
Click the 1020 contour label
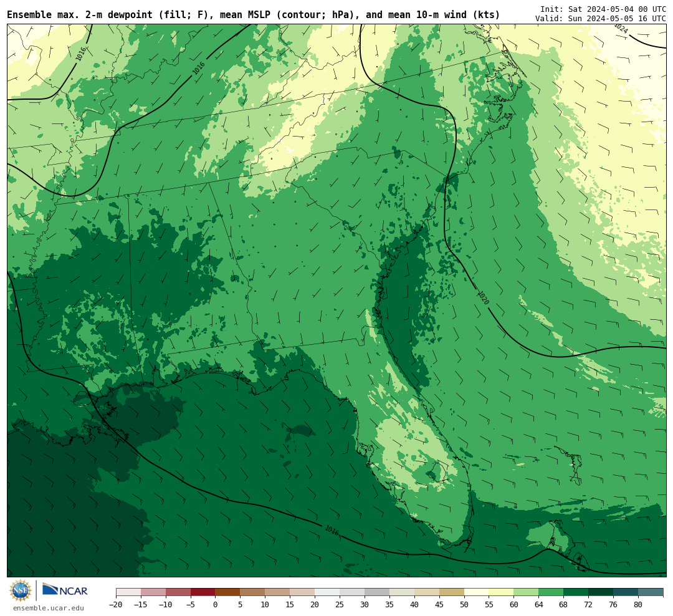pyautogui.click(x=484, y=297)
